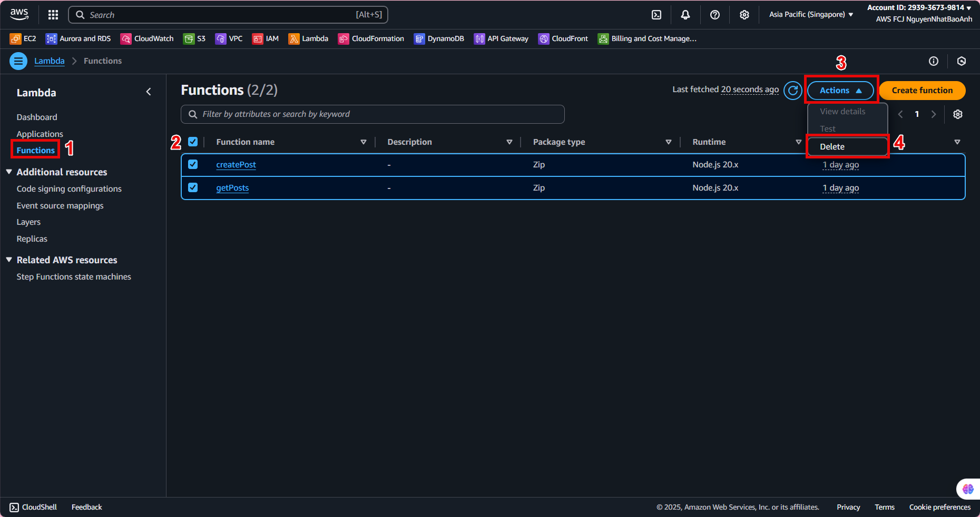Collapse the Actions dropdown menu

pos(840,91)
